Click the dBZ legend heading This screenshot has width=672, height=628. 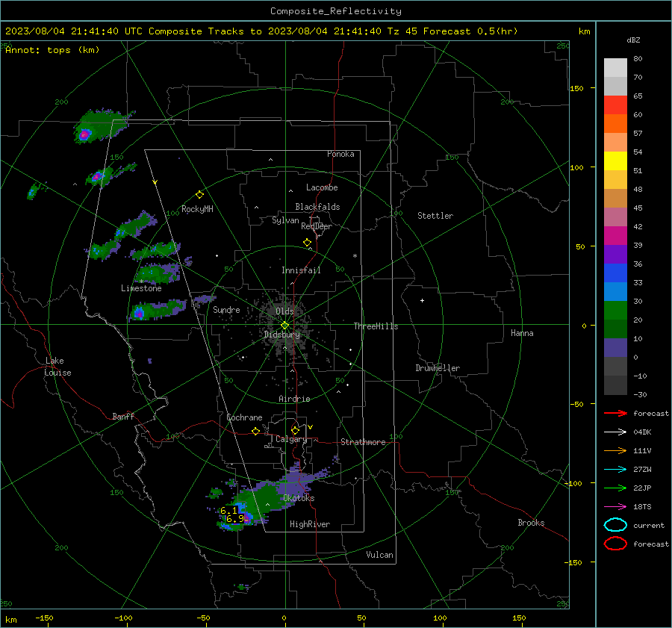[x=633, y=40]
